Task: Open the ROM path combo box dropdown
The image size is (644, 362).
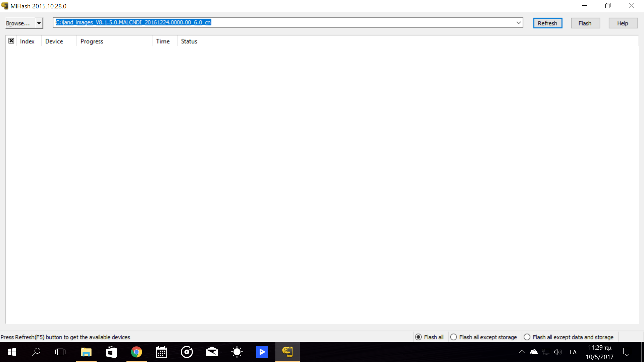Action: point(519,22)
